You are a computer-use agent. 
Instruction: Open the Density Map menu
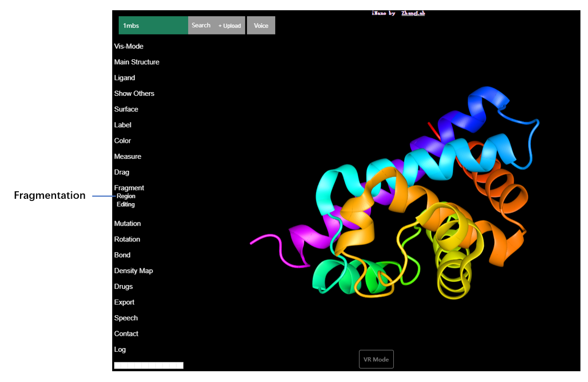click(x=133, y=271)
